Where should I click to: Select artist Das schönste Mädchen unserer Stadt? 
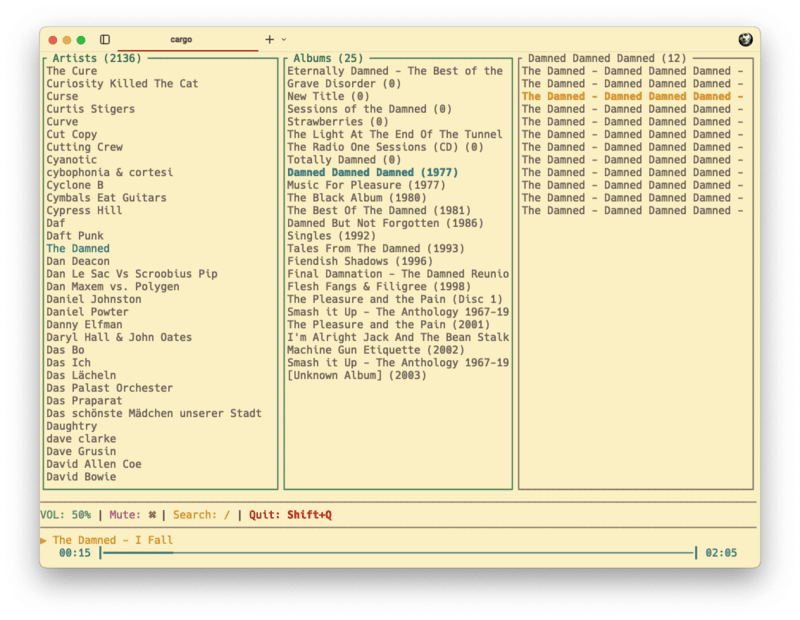point(154,413)
